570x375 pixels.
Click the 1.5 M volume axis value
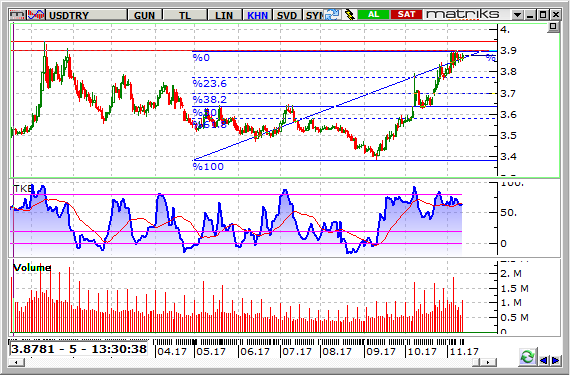(514, 289)
